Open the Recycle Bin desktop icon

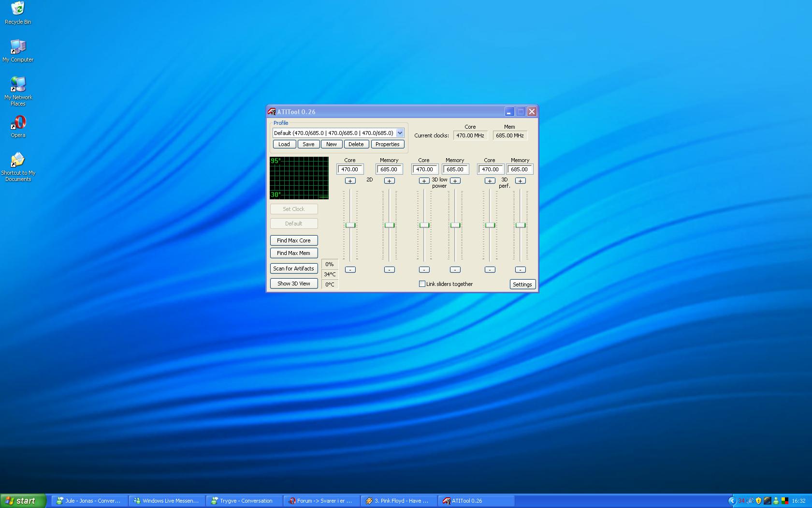(18, 13)
